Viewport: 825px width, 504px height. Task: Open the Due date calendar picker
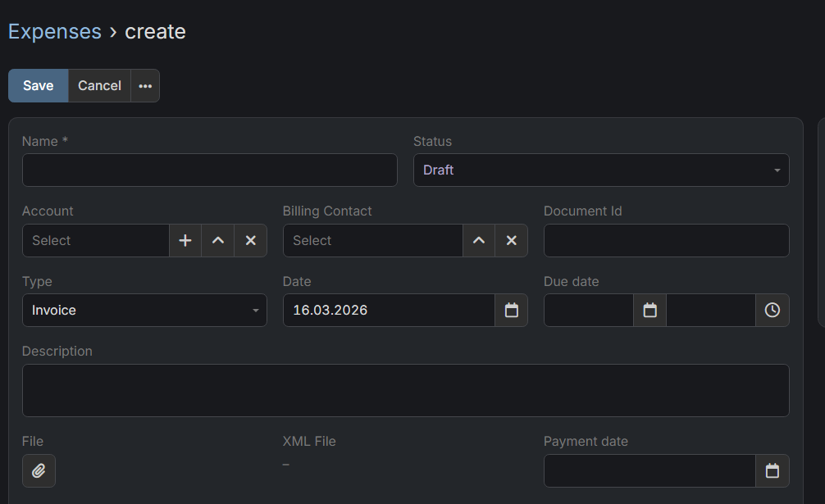[650, 310]
